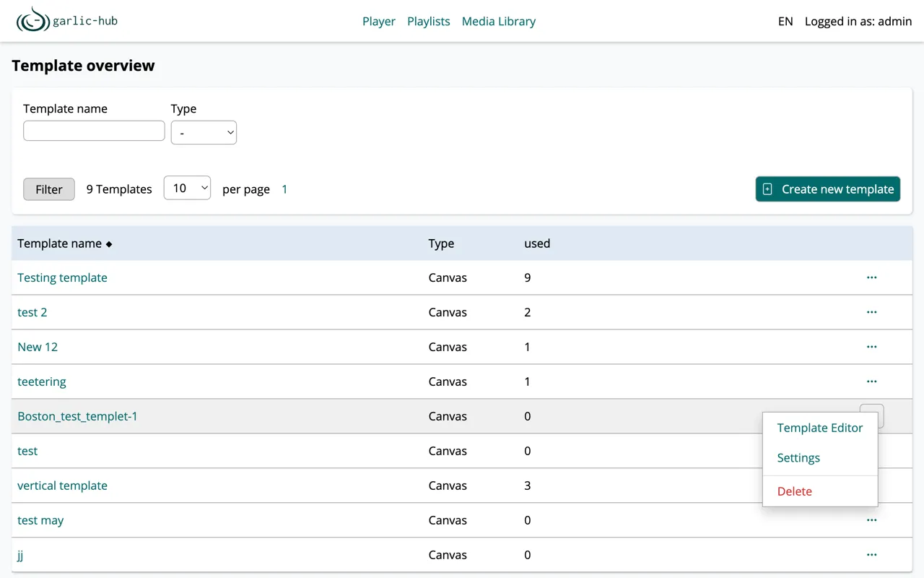This screenshot has height=578, width=924.
Task: Open the three-dot menu for teetering
Action: 871,381
